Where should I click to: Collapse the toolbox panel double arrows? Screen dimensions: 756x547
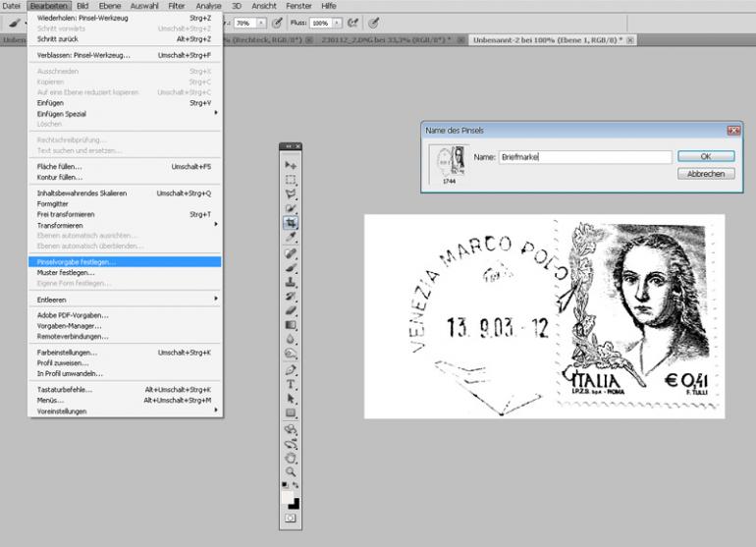tap(289, 146)
